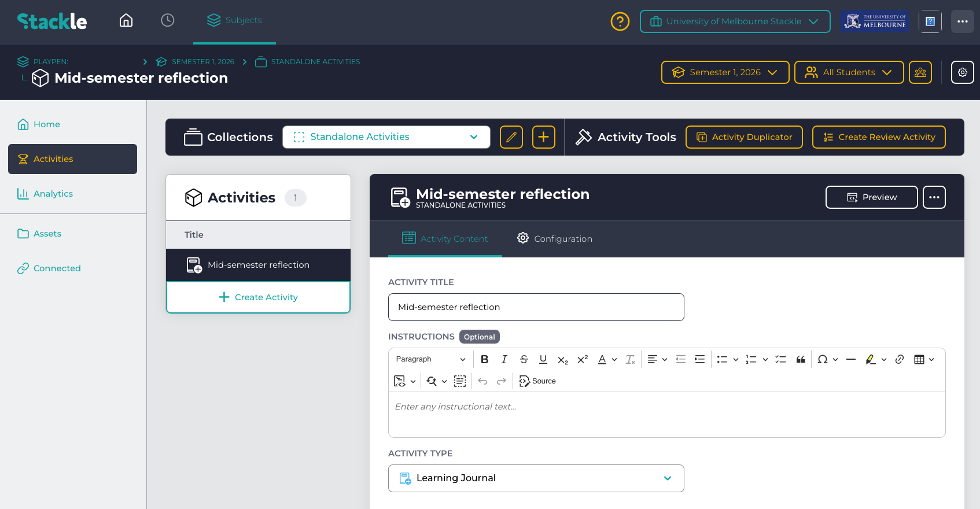Click the Stackle logo
The image size is (980, 509).
click(52, 21)
